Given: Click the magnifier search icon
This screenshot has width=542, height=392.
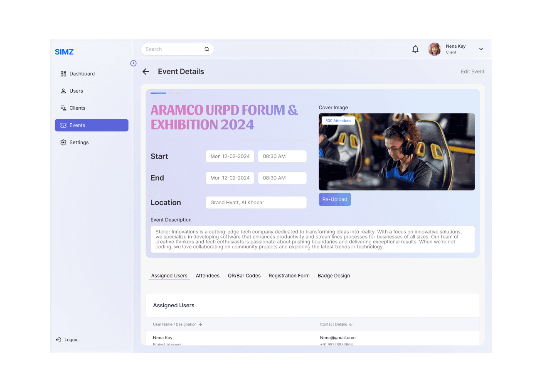Looking at the screenshot, I should pos(207,49).
